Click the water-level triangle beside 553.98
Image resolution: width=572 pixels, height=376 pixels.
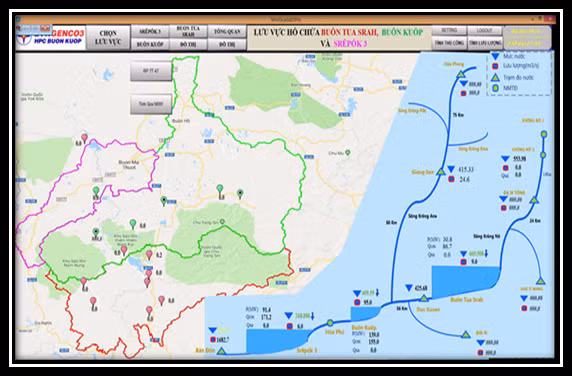505,159
